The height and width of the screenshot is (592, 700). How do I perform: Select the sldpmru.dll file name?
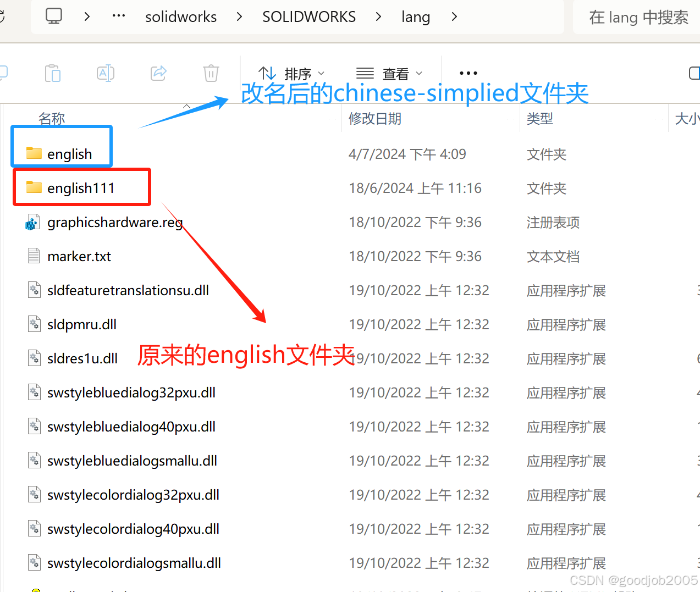pyautogui.click(x=82, y=325)
